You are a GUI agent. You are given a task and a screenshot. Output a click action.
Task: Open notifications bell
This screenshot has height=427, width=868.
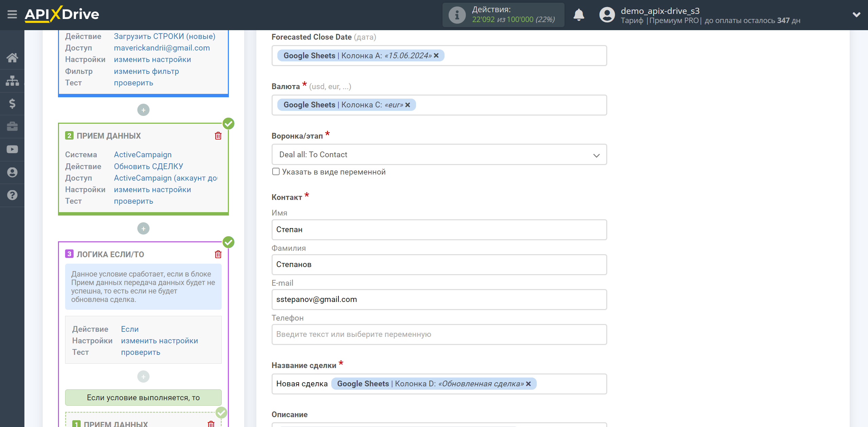tap(579, 15)
